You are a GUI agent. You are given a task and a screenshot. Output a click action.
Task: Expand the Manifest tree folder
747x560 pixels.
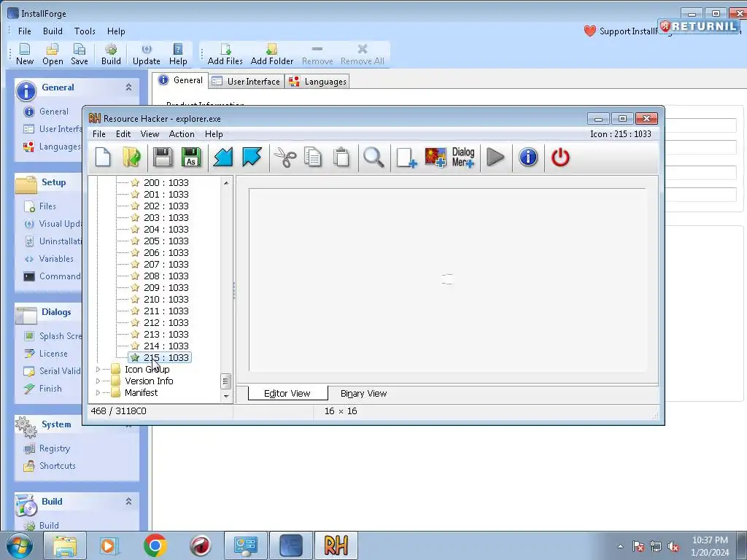(98, 393)
